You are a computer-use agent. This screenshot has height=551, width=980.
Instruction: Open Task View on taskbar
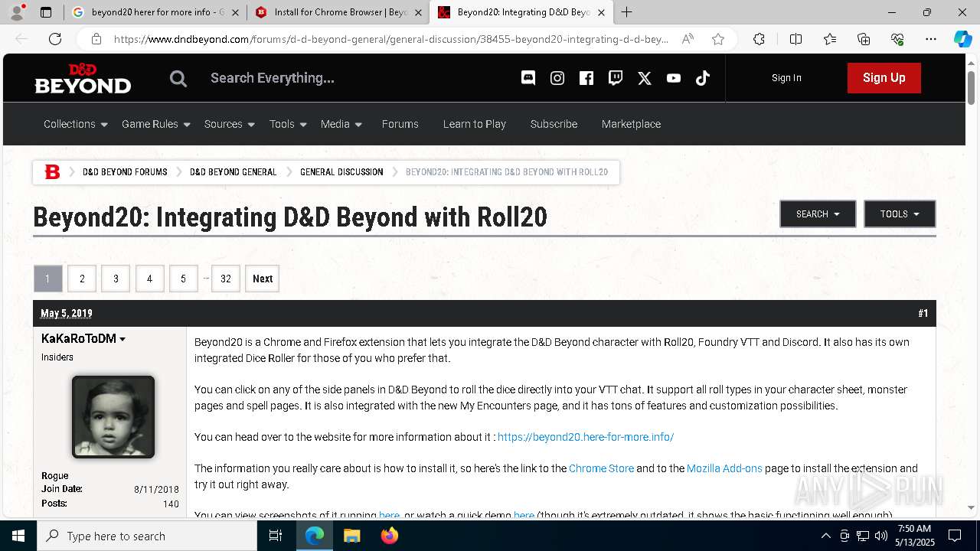(x=276, y=536)
